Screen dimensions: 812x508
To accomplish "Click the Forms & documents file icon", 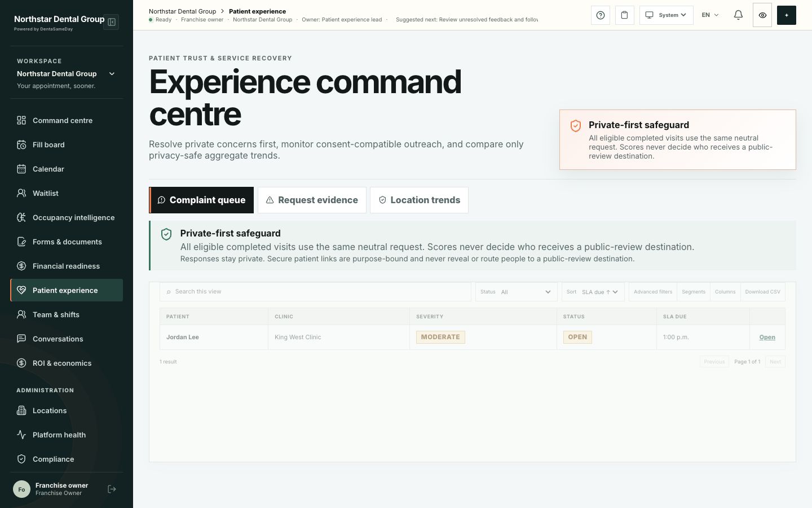I will point(21,242).
